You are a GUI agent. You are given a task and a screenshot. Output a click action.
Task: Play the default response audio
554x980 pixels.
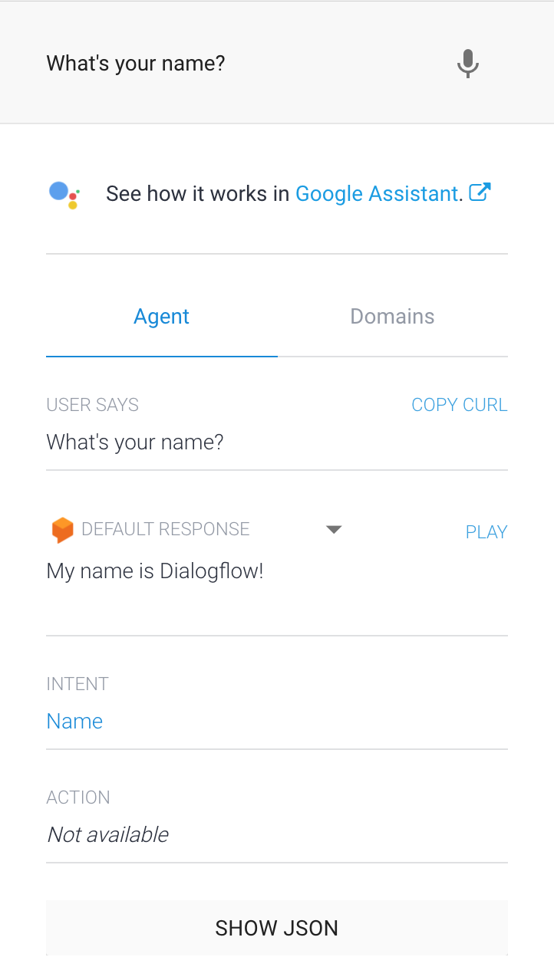[486, 532]
